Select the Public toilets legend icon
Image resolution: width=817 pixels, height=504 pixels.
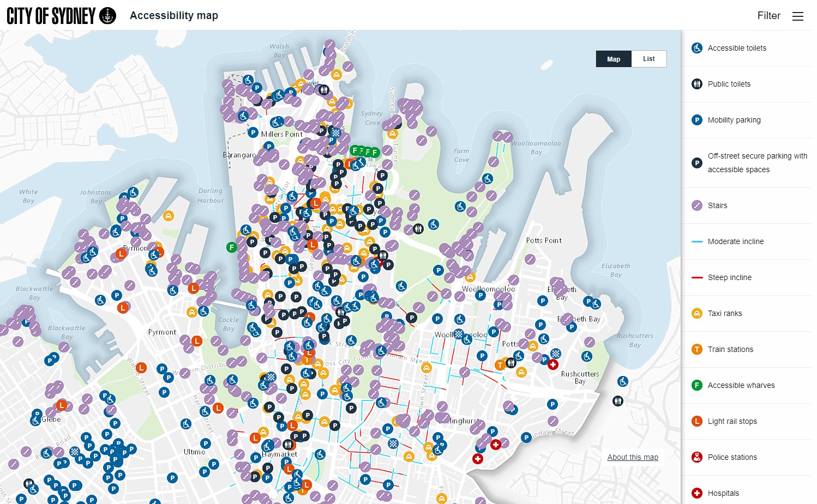pyautogui.click(x=696, y=84)
